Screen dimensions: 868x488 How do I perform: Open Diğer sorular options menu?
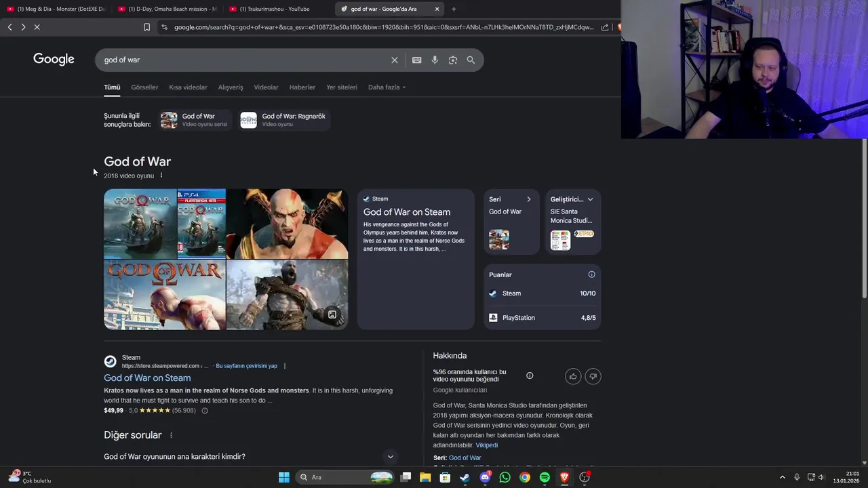(x=171, y=435)
